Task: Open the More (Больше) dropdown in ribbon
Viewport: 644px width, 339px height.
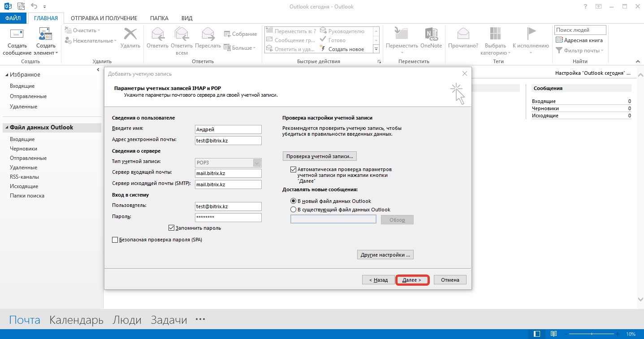Action: click(240, 48)
